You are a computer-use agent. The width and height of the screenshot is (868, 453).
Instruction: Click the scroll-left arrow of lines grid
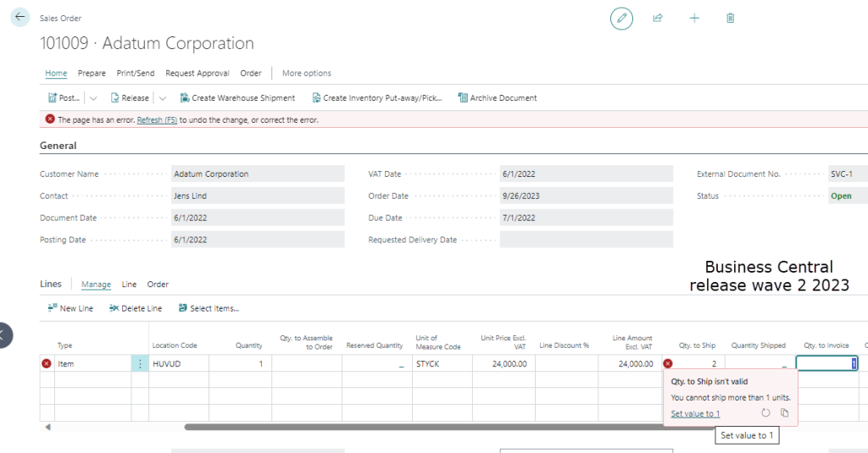point(48,427)
